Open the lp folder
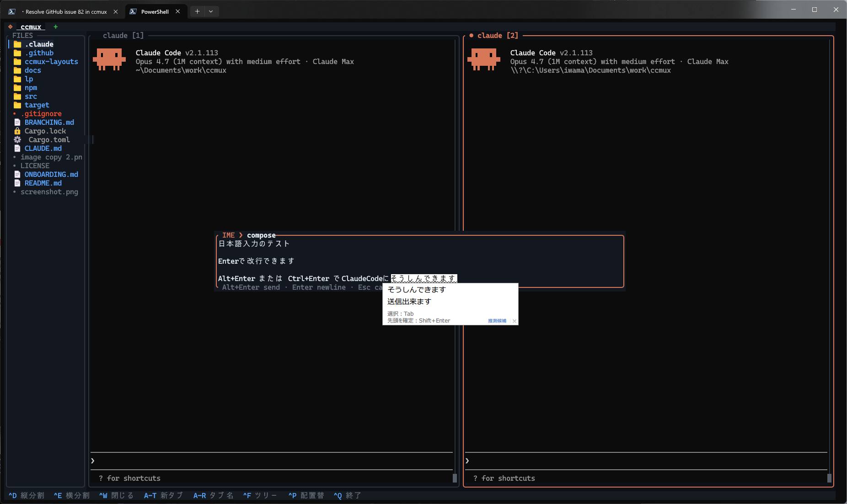The height and width of the screenshot is (504, 847). point(28,79)
